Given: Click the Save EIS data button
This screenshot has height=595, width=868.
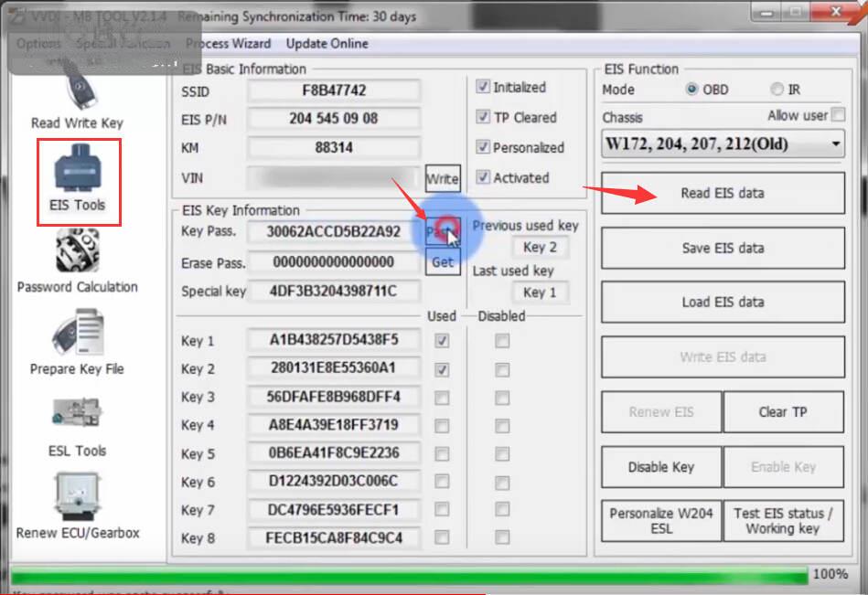Looking at the screenshot, I should point(723,248).
